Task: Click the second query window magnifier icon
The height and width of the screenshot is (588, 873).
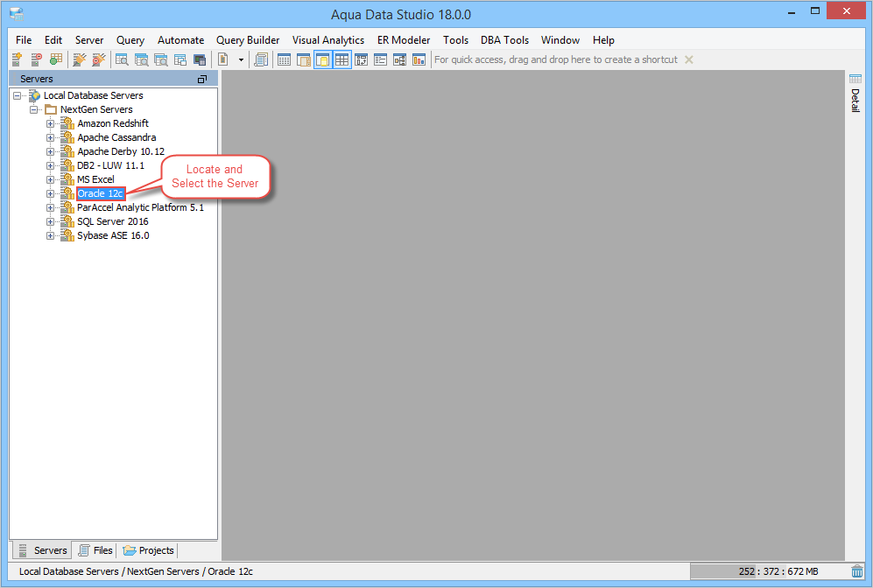Action: [x=142, y=59]
